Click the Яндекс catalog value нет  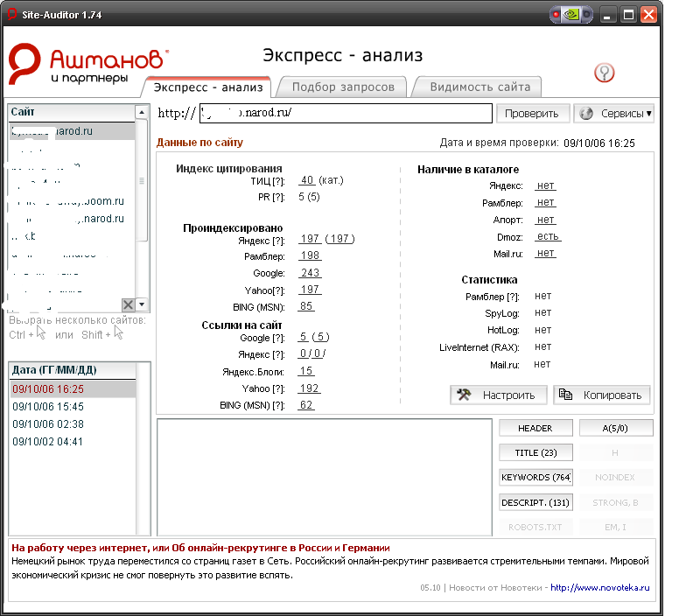545,185
